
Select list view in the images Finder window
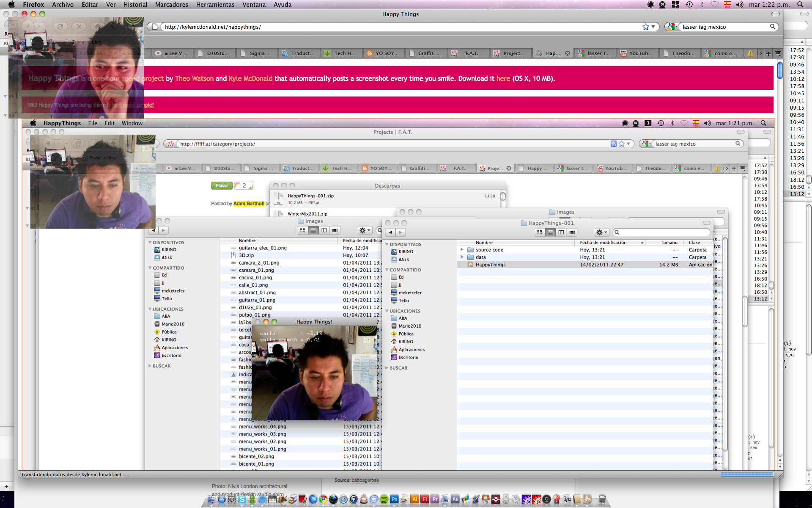313,230
